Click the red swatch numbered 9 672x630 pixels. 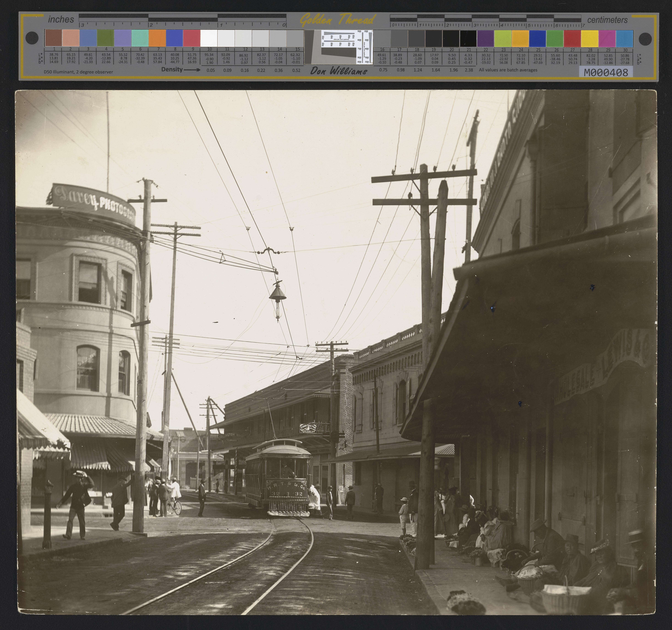pyautogui.click(x=192, y=38)
